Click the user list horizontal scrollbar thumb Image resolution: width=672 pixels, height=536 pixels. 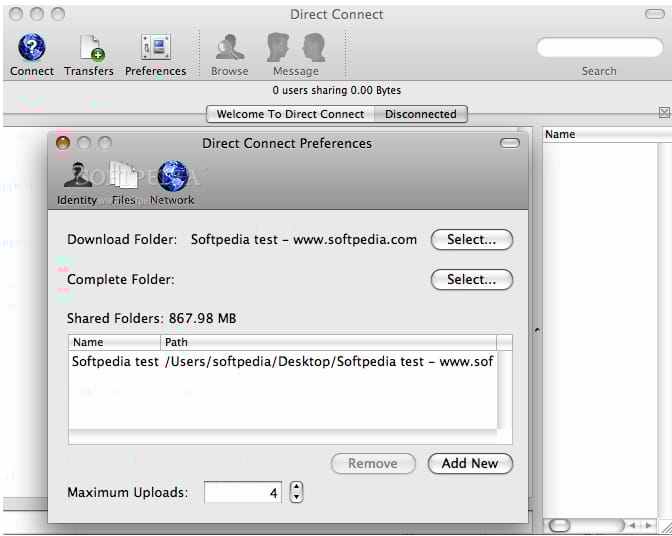(x=559, y=525)
